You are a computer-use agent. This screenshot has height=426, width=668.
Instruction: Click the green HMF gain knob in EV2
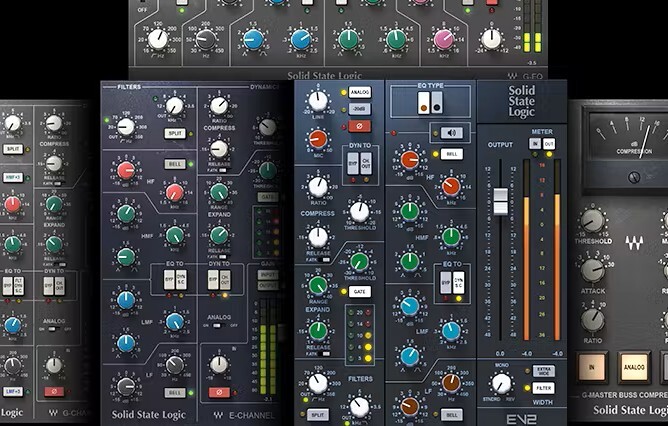click(x=410, y=211)
